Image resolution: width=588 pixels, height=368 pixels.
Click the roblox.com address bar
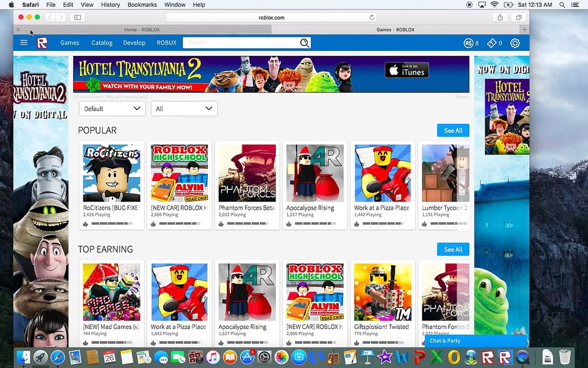coord(271,17)
